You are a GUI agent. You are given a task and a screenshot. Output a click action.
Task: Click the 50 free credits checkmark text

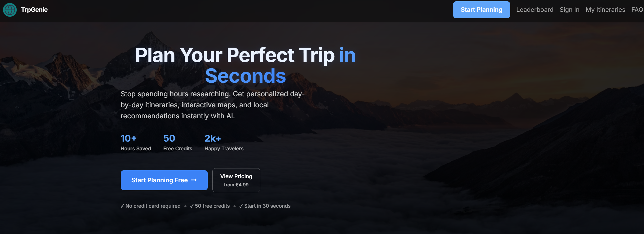tap(210, 206)
